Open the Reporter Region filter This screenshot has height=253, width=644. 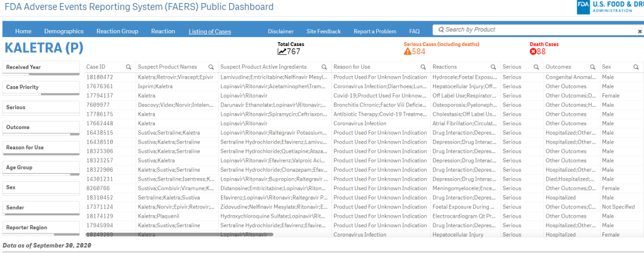point(41,228)
